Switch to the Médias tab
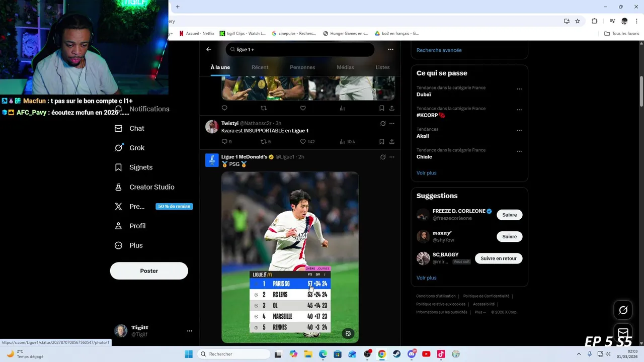The height and width of the screenshot is (362, 644). pyautogui.click(x=345, y=67)
